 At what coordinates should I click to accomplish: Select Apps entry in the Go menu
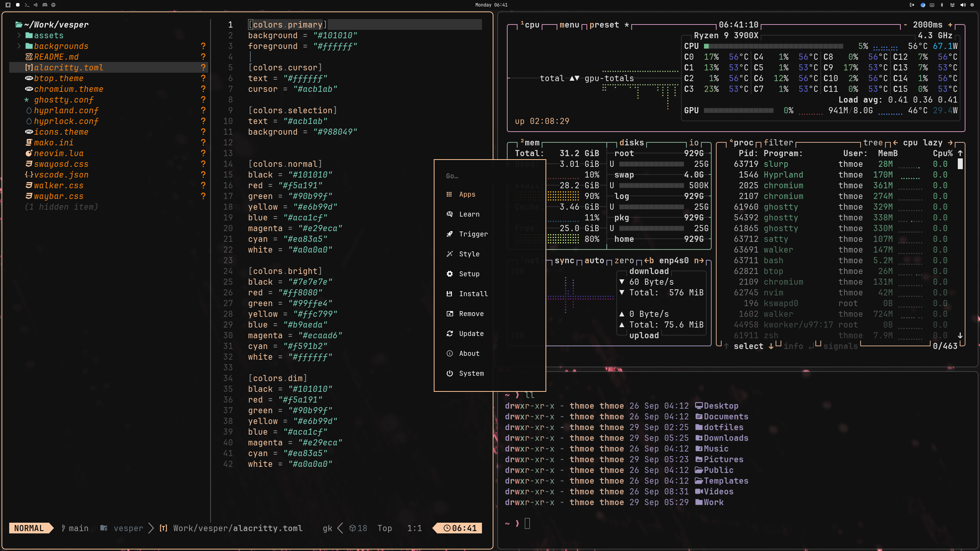click(x=467, y=194)
